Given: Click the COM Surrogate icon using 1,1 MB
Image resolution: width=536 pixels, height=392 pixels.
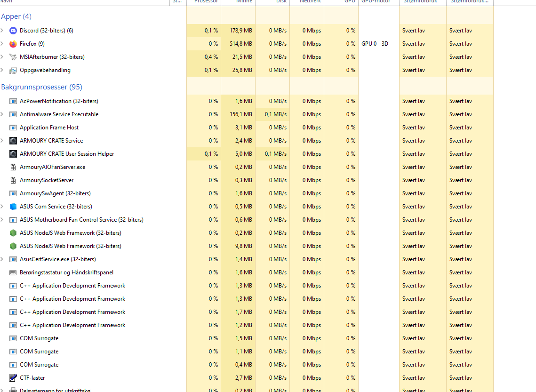Looking at the screenshot, I should [x=13, y=352].
